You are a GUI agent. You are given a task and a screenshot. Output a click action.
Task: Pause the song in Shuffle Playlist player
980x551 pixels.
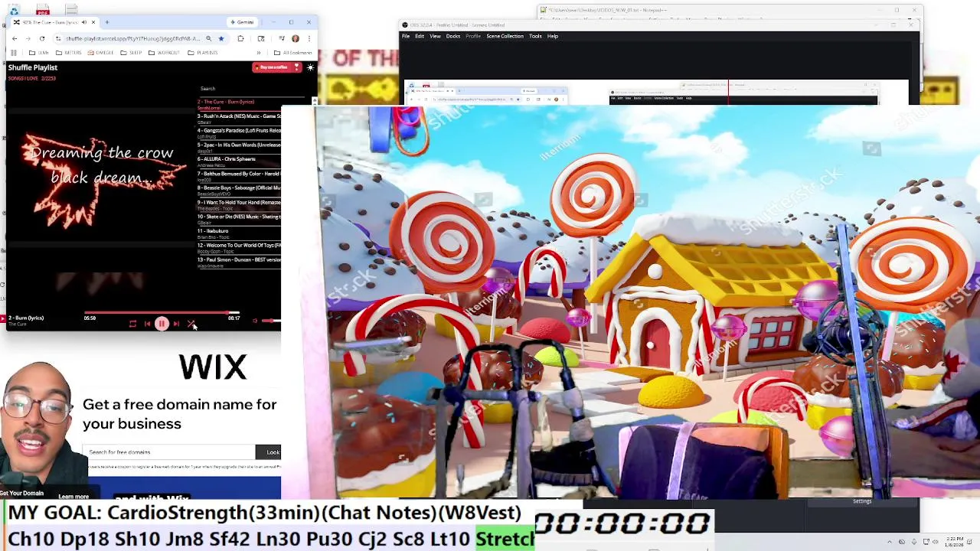tap(162, 324)
